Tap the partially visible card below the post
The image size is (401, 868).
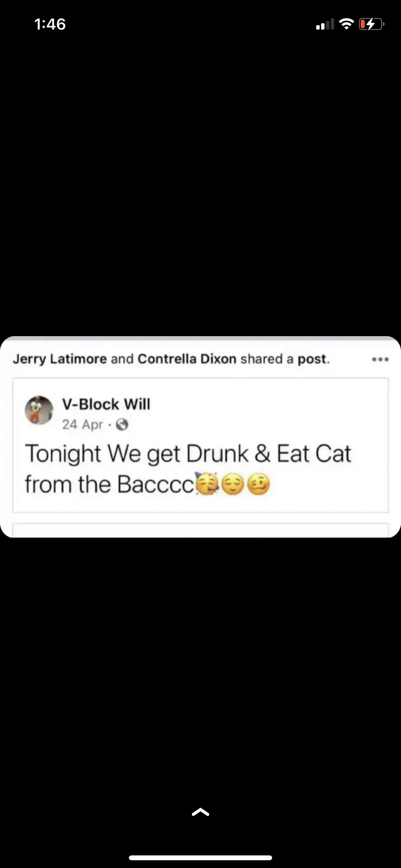pos(200,529)
